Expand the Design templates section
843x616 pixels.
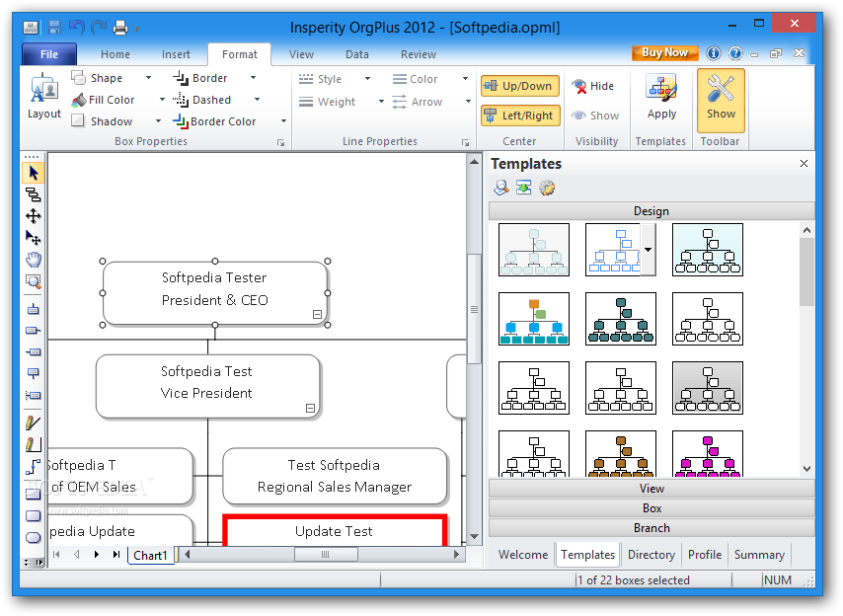click(x=651, y=210)
